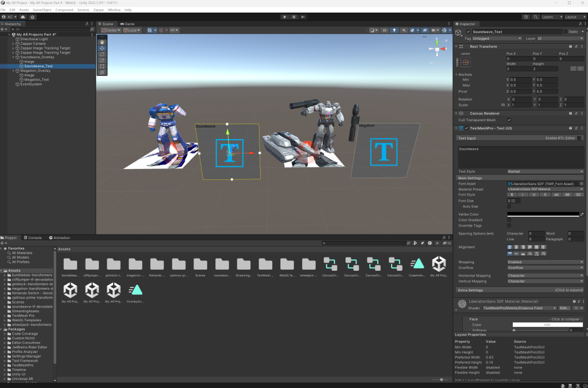Select the Rect tool in Scene toolbar
The width and height of the screenshot is (588, 388).
click(102, 66)
